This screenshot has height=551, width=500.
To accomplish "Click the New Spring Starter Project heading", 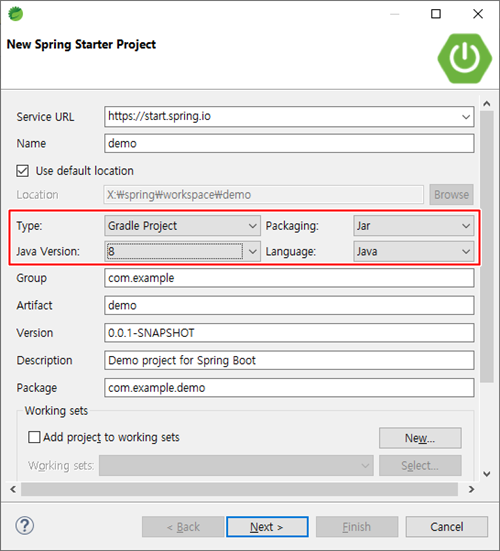I will click(81, 45).
